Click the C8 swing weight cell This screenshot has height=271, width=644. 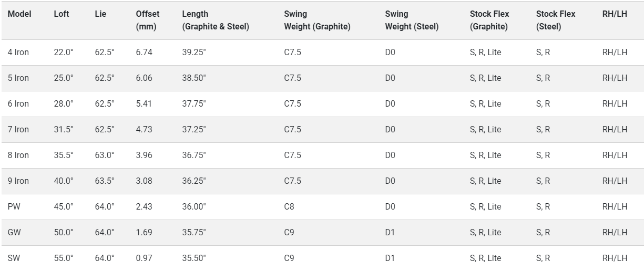pyautogui.click(x=289, y=206)
